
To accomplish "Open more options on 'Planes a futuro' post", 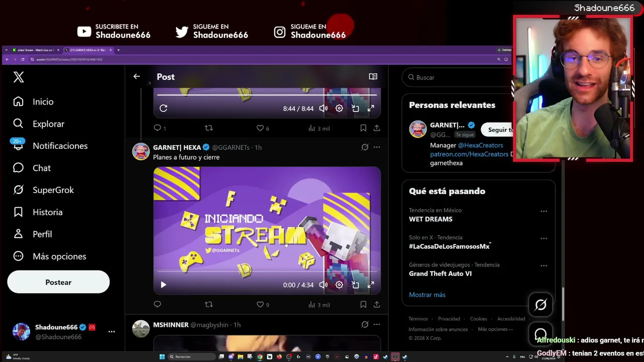I will 377,147.
